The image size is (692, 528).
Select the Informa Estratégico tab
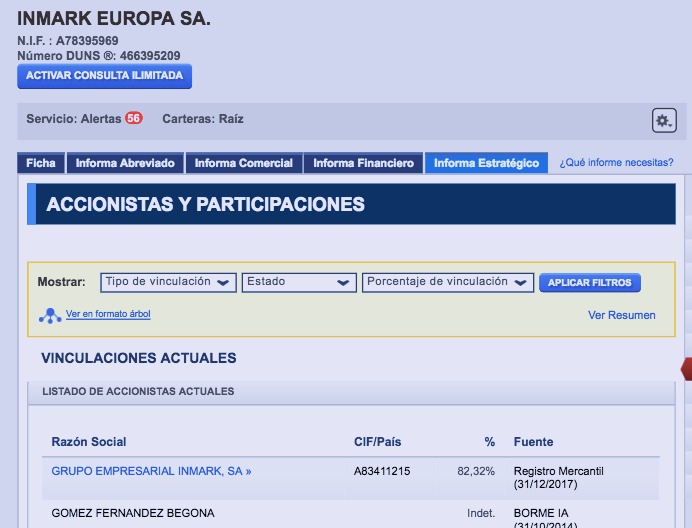point(486,163)
